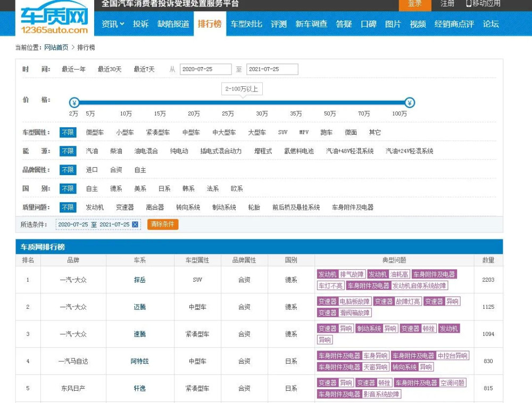
Task: Select 欧系 country filter
Action: coord(237,188)
